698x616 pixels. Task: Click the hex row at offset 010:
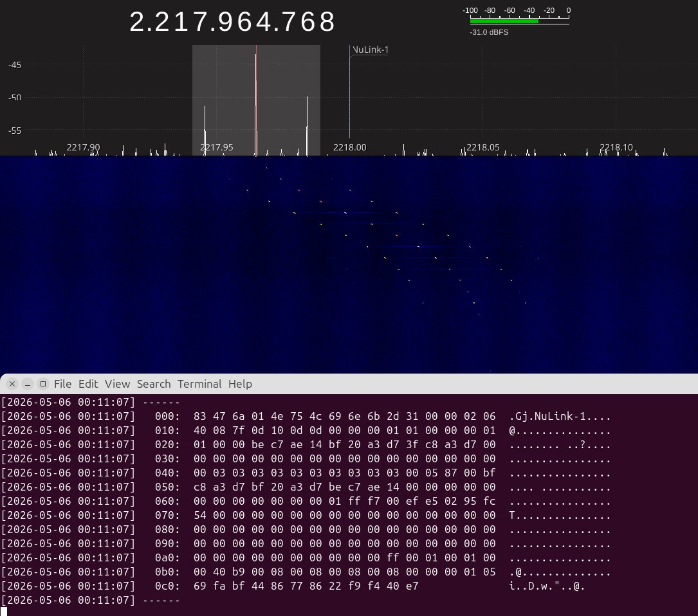tap(306, 430)
